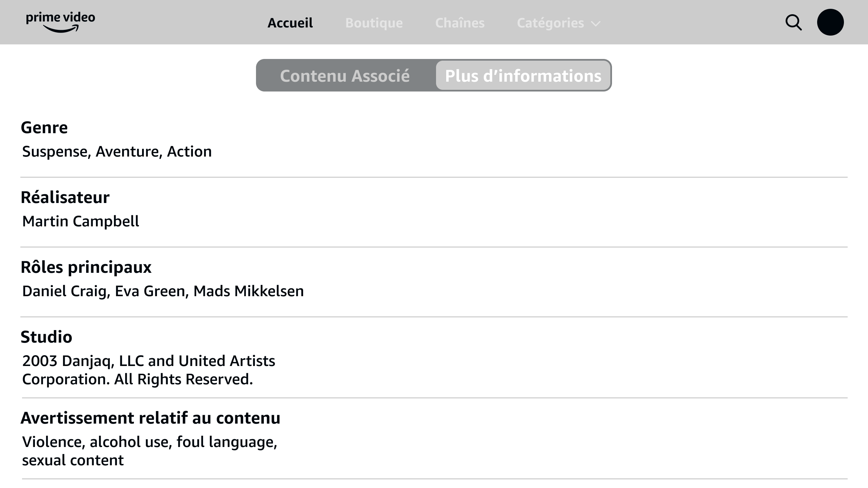Expand the Catégories chevron arrow
The height and width of the screenshot is (488, 868).
click(x=596, y=24)
